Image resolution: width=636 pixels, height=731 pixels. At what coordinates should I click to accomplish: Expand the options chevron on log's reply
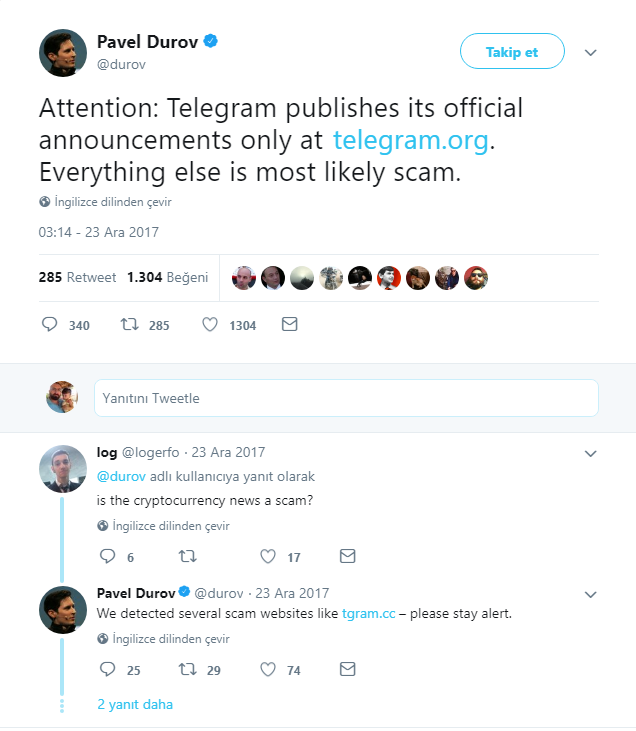(591, 454)
